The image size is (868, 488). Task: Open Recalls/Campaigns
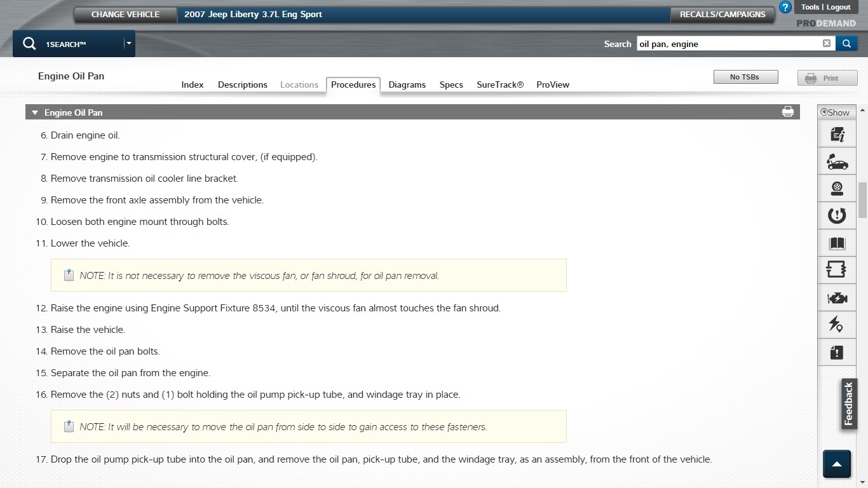[x=722, y=15]
